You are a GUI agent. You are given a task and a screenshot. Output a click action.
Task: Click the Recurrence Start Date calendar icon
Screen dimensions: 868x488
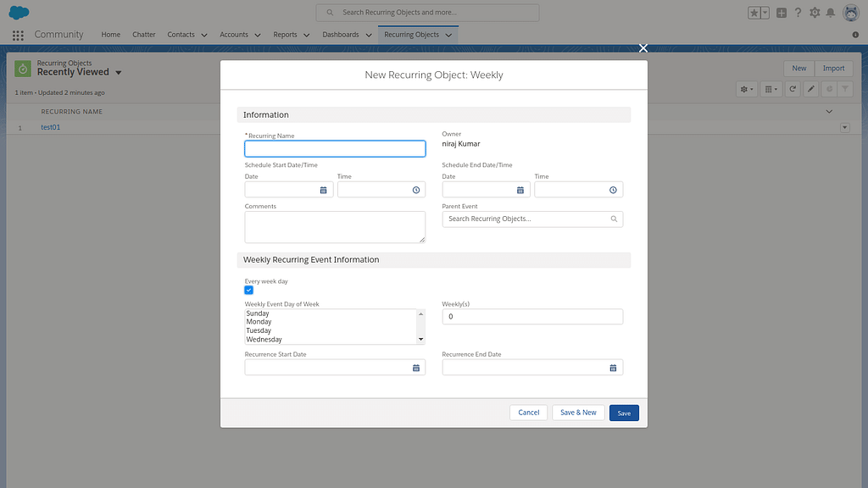(x=416, y=368)
